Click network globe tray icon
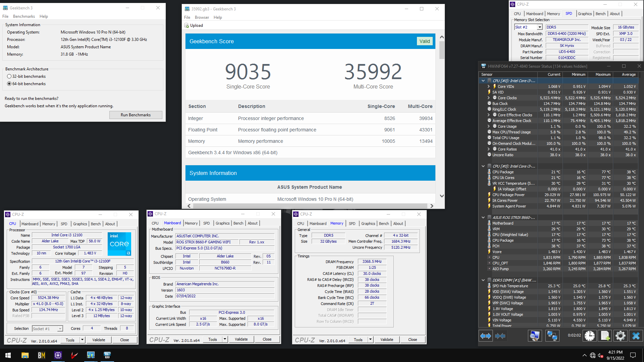 [593, 355]
